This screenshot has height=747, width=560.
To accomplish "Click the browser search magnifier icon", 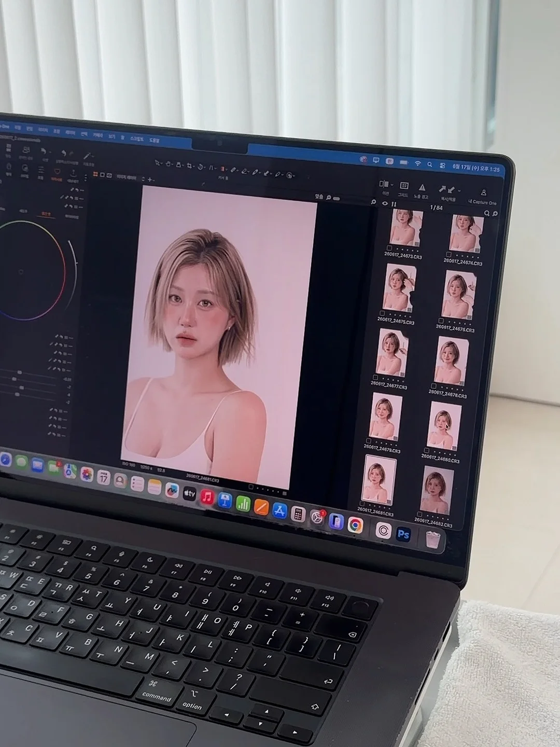I will tap(487, 213).
